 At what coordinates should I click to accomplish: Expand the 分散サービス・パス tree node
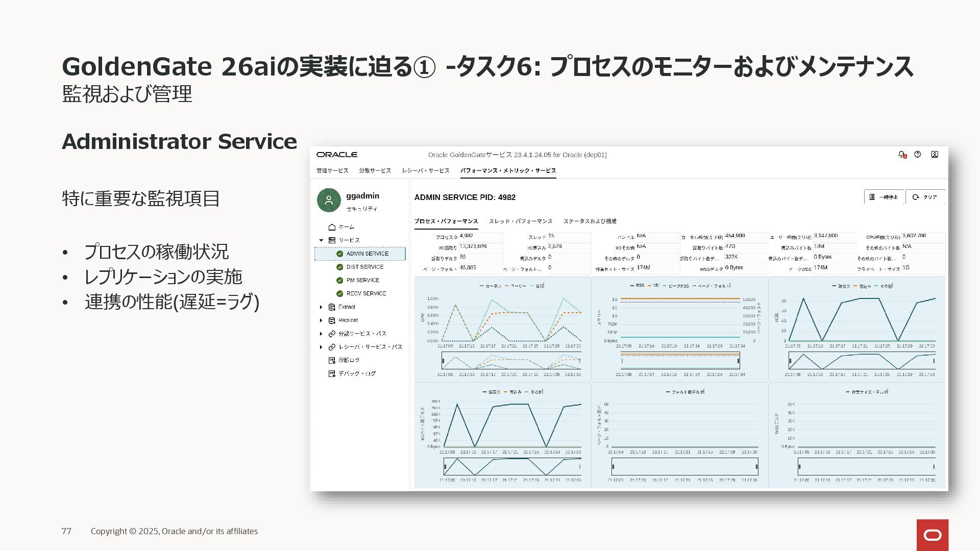(321, 334)
